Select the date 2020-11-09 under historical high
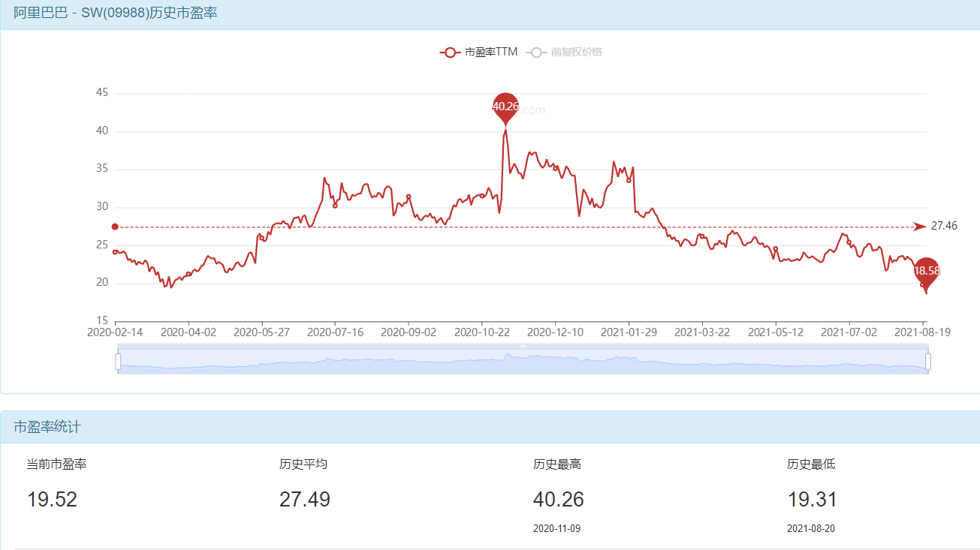 (x=557, y=528)
